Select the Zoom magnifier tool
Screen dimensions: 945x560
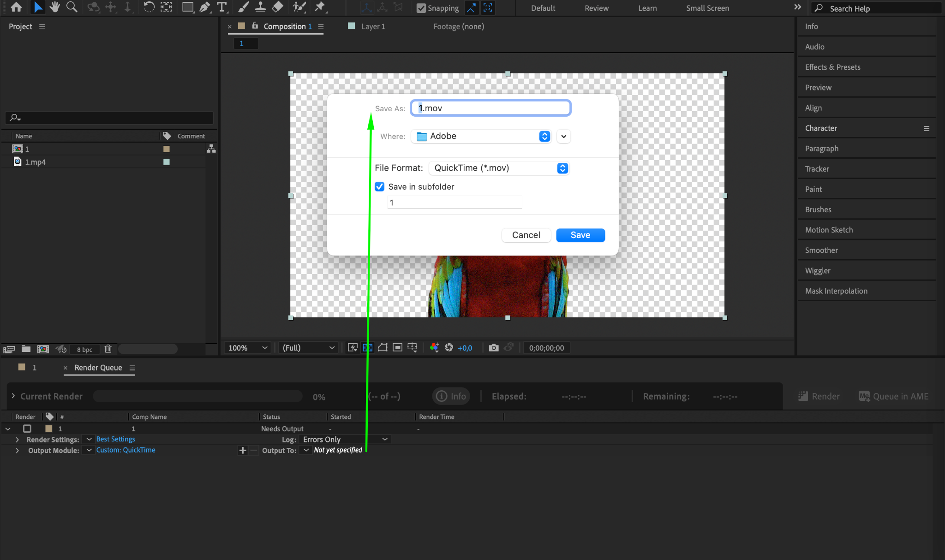pos(72,7)
